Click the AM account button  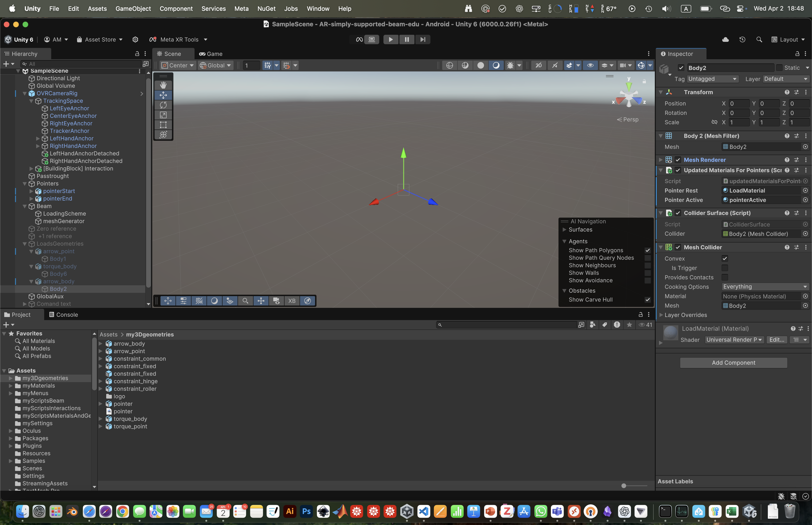coord(56,39)
